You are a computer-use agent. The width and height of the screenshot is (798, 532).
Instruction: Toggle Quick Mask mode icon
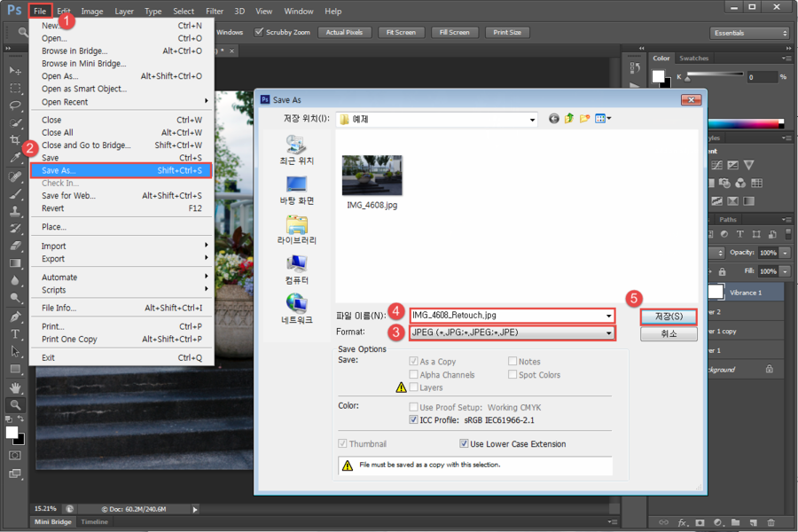pyautogui.click(x=15, y=455)
